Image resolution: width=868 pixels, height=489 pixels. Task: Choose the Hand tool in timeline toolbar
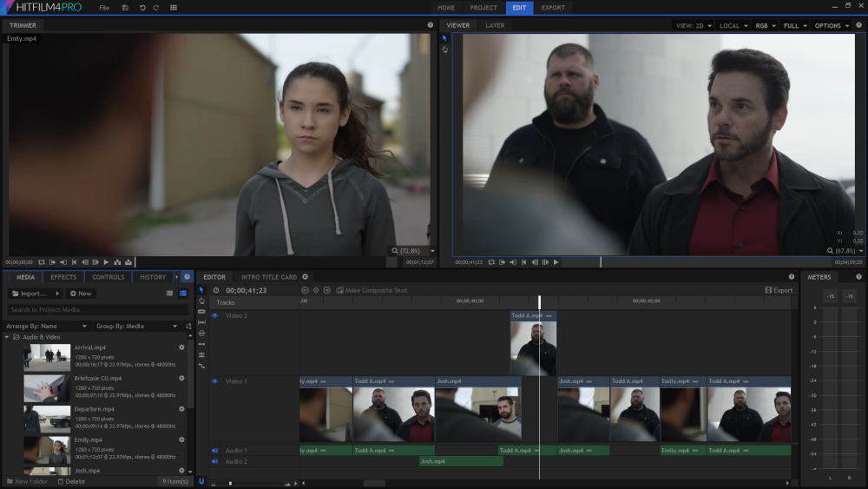coord(201,301)
